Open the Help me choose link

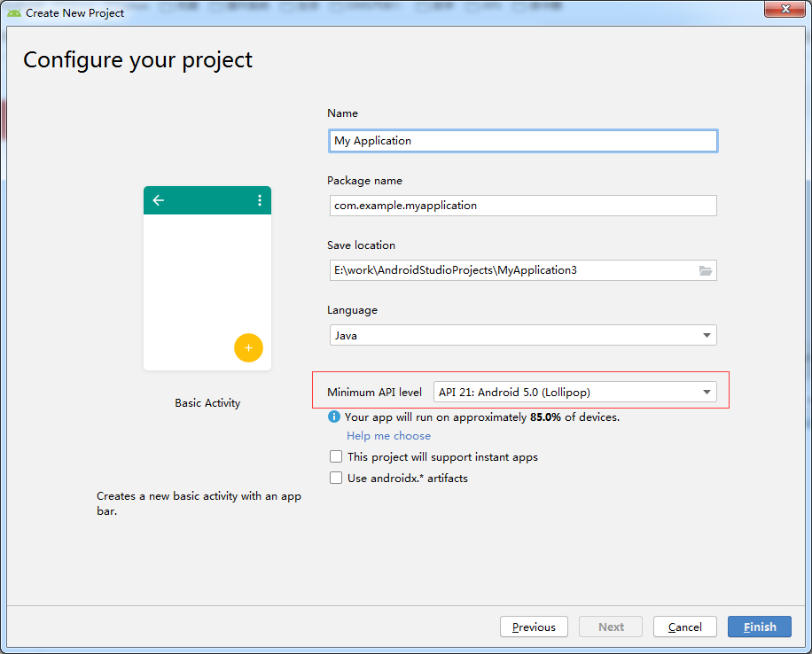(388, 436)
